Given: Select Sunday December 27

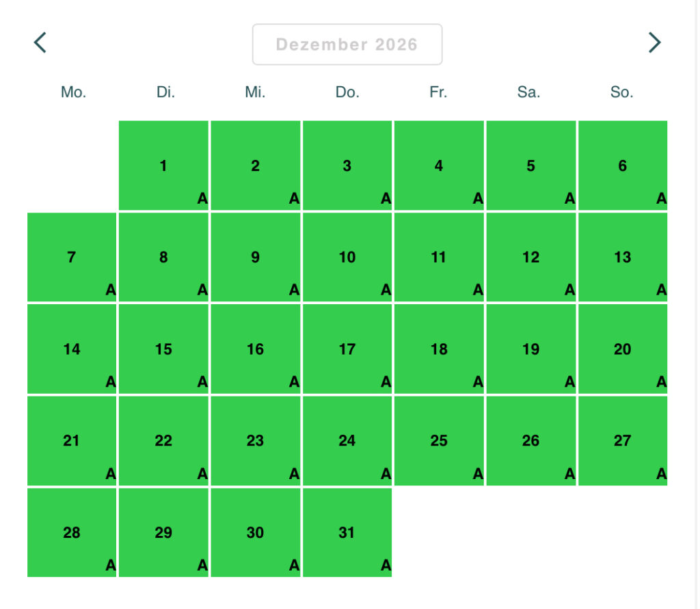Looking at the screenshot, I should [622, 440].
